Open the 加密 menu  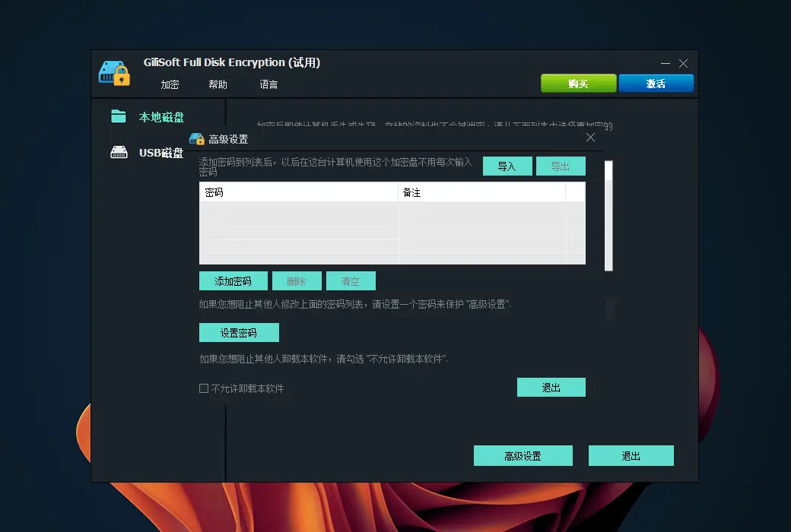click(170, 84)
